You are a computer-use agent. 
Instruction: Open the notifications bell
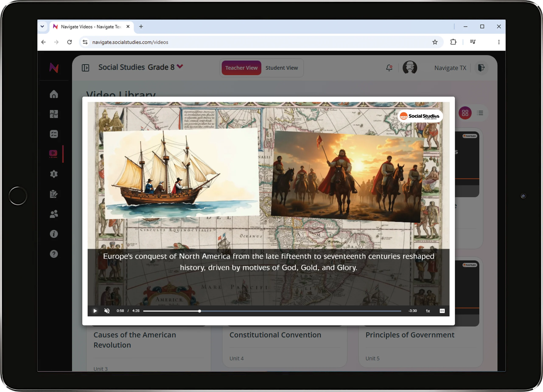[389, 68]
